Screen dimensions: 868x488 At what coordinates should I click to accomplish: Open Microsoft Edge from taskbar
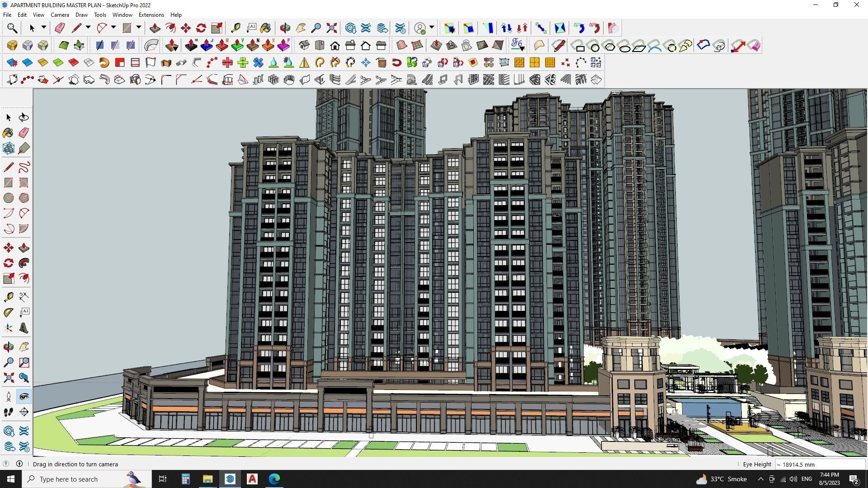tap(274, 479)
